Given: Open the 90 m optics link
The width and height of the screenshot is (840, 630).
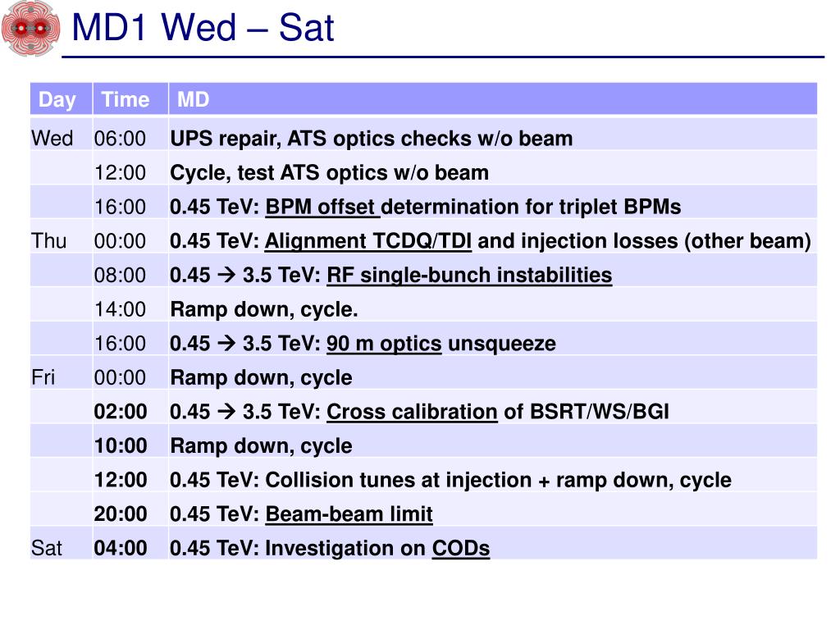Looking at the screenshot, I should 384,344.
